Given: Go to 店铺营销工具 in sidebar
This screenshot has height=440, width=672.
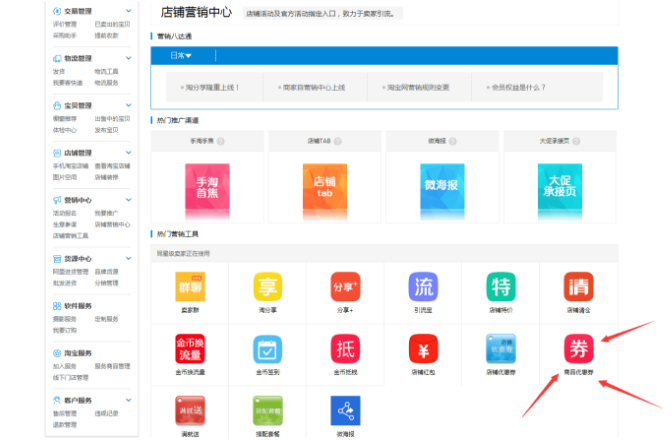Looking at the screenshot, I should click(x=71, y=236).
